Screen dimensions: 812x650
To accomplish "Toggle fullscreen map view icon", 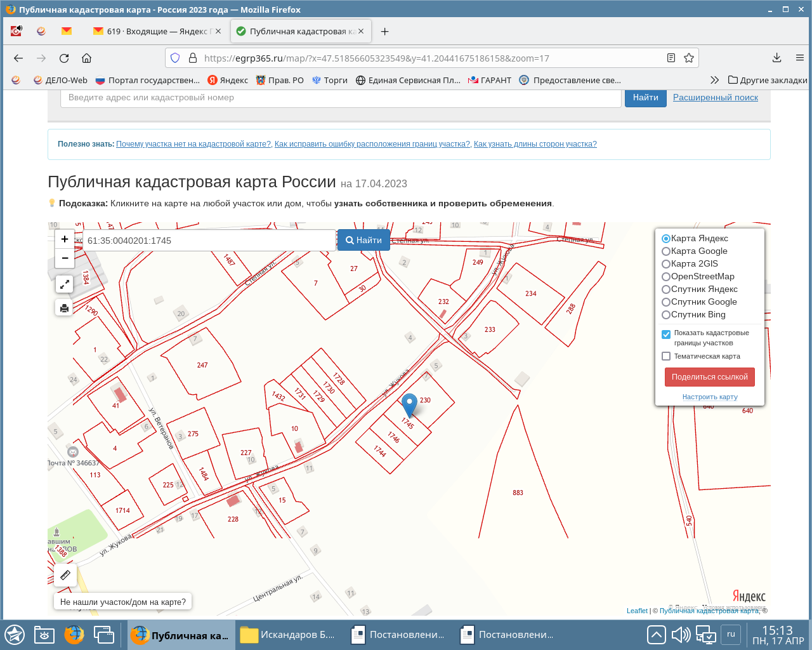I will pos(64,284).
